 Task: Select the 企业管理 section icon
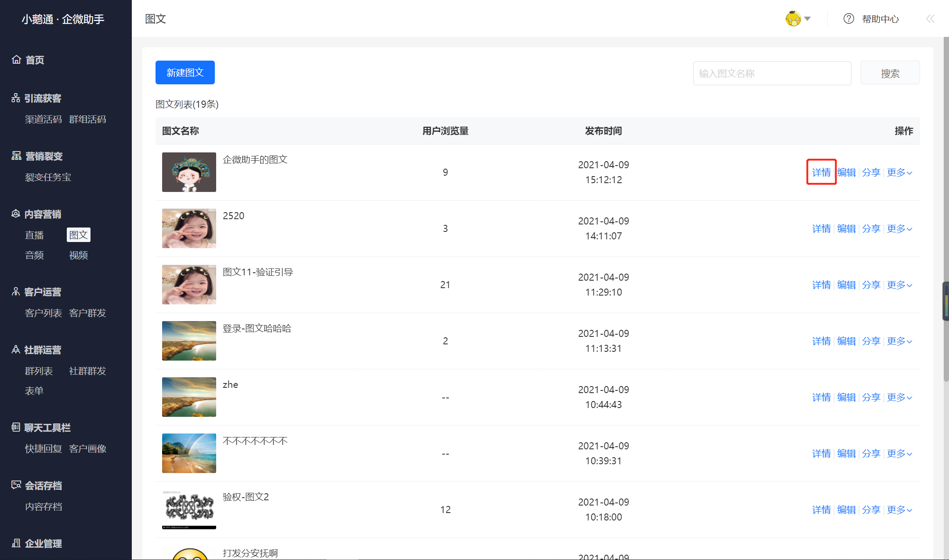pos(16,543)
